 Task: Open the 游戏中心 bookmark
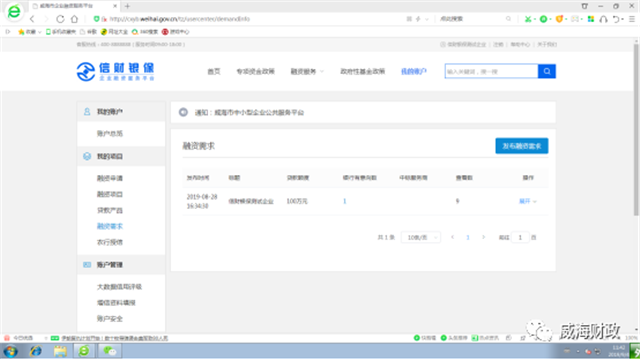coord(176,32)
